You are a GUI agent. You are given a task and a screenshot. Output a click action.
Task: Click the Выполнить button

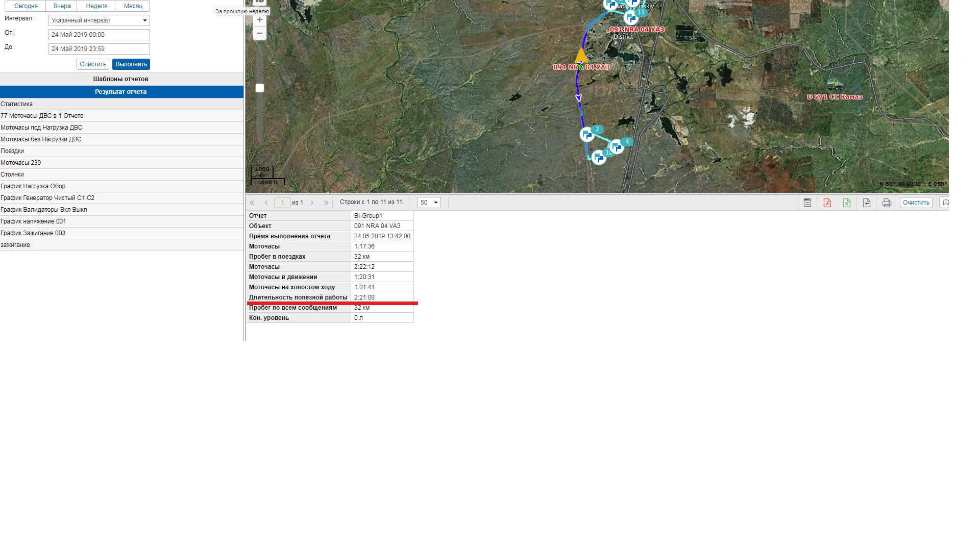[x=131, y=64]
